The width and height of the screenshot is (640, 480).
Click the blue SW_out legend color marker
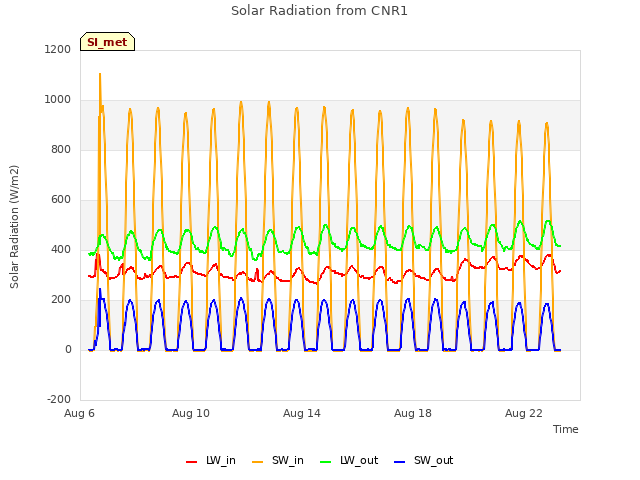(400, 462)
